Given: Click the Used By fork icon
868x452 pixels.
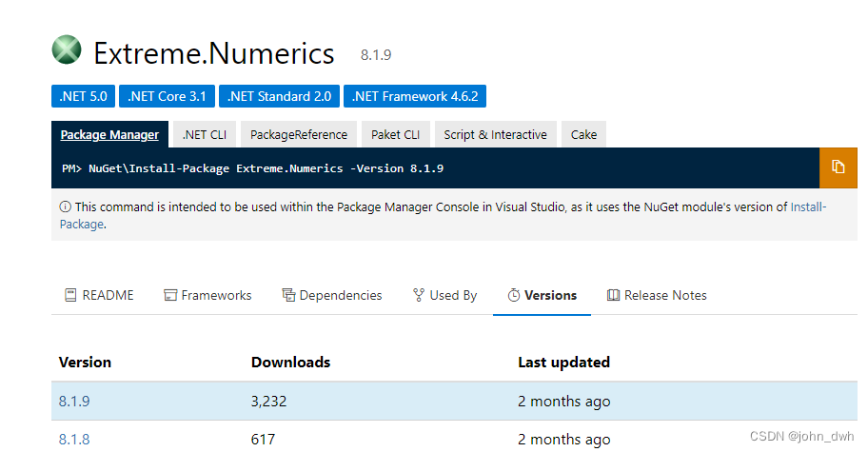Looking at the screenshot, I should [x=419, y=295].
